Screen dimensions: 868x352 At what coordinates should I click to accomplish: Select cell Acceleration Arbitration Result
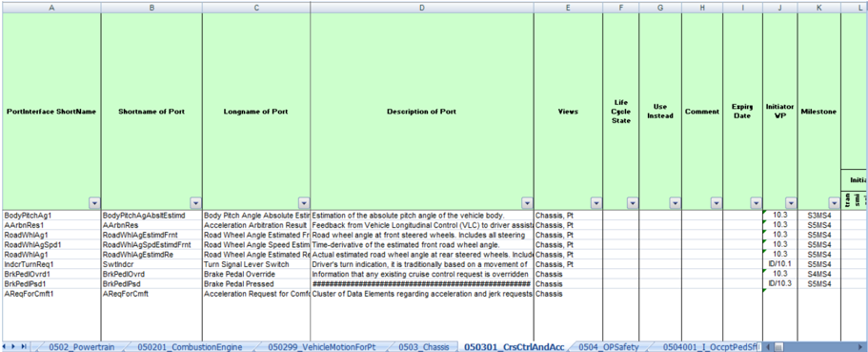pyautogui.click(x=256, y=224)
